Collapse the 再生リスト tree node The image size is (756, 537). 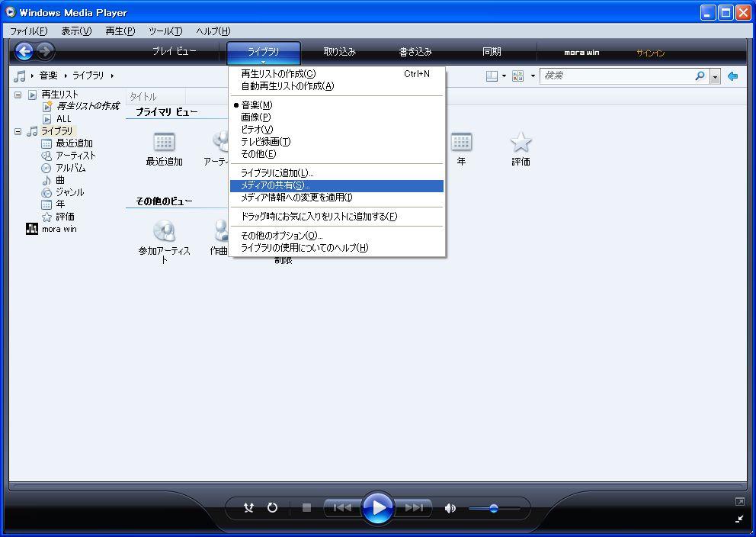[x=18, y=95]
